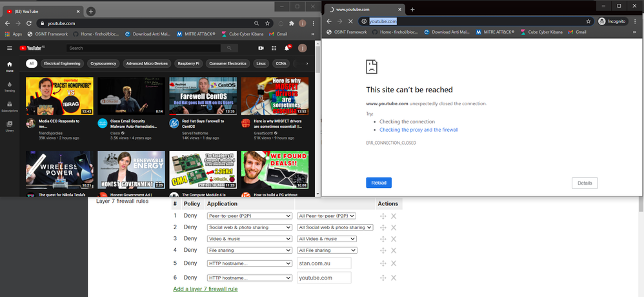Open MITRE ATT&CK bookmark in left window
Viewport: 644px width, 297px height.
pyautogui.click(x=196, y=34)
